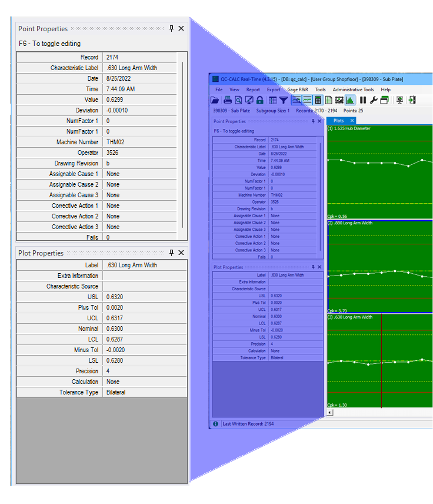Image resolution: width=433 pixels, height=504 pixels.
Task: Click the picture image toolbar icon
Action: point(339,100)
